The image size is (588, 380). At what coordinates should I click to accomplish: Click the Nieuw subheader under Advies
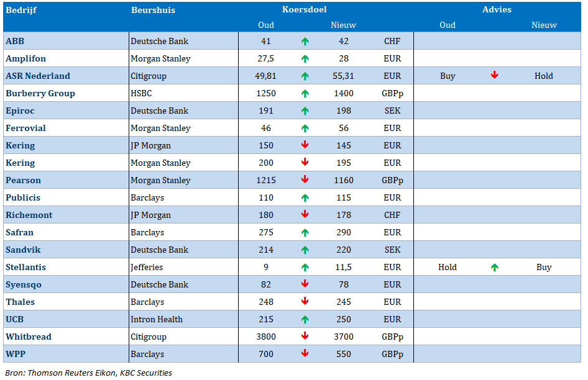pos(544,25)
